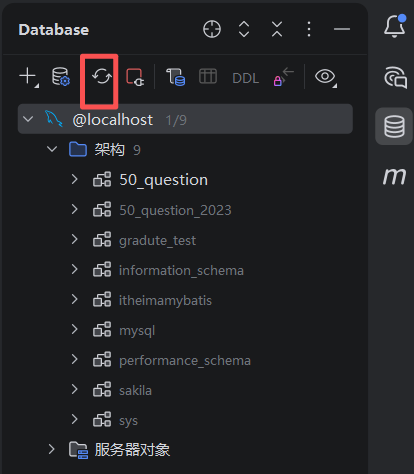414x474 pixels.
Task: Open Notifications bell icon
Action: tap(395, 26)
